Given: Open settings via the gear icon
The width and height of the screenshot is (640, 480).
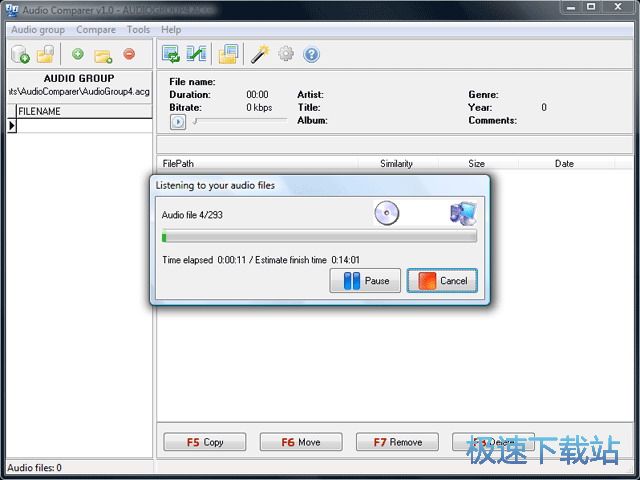Looking at the screenshot, I should [286, 54].
